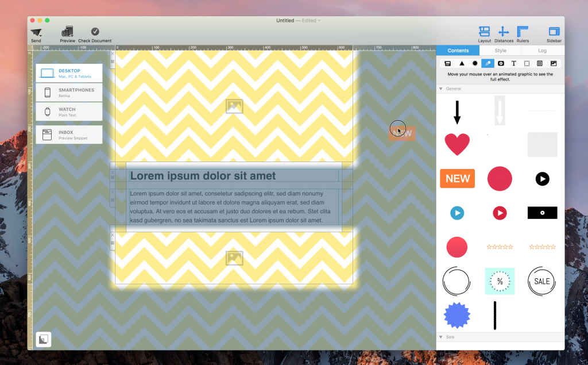
Task: Select the layout blocks content icon
Action: (447, 63)
